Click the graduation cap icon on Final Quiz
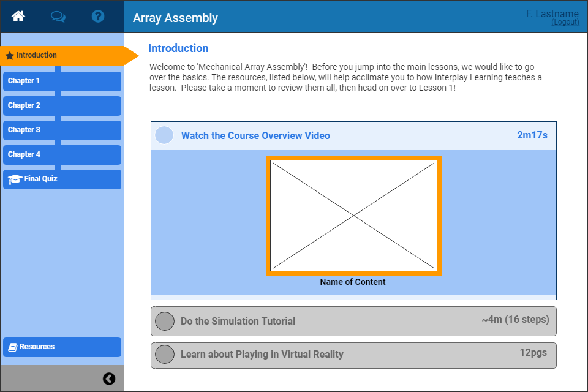Screen dimensions: 588x392 click(x=15, y=179)
